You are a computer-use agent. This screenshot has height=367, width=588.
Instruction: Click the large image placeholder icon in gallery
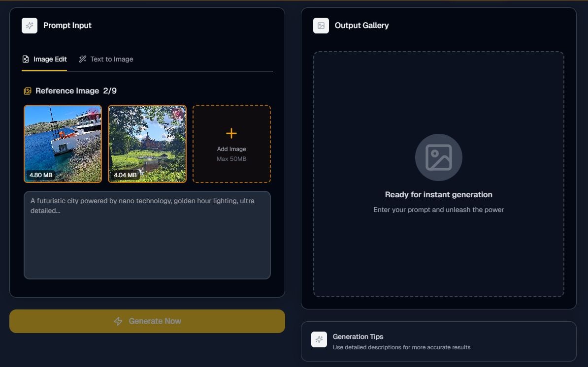tap(438, 157)
